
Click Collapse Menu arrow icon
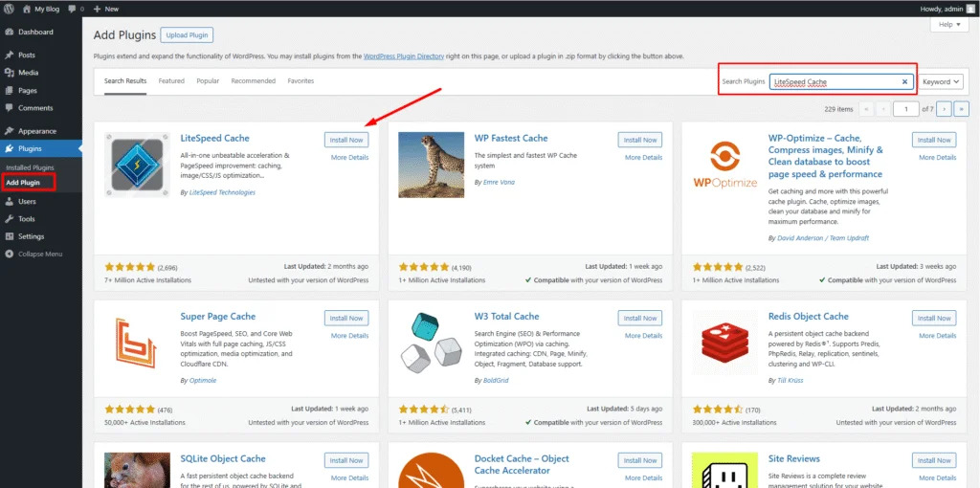[x=10, y=255]
